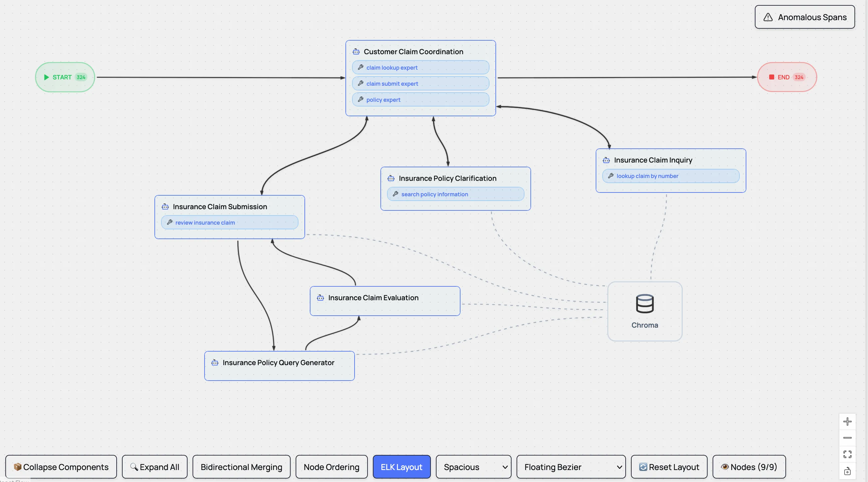
Task: Click the Reset Layout button
Action: pos(669,467)
